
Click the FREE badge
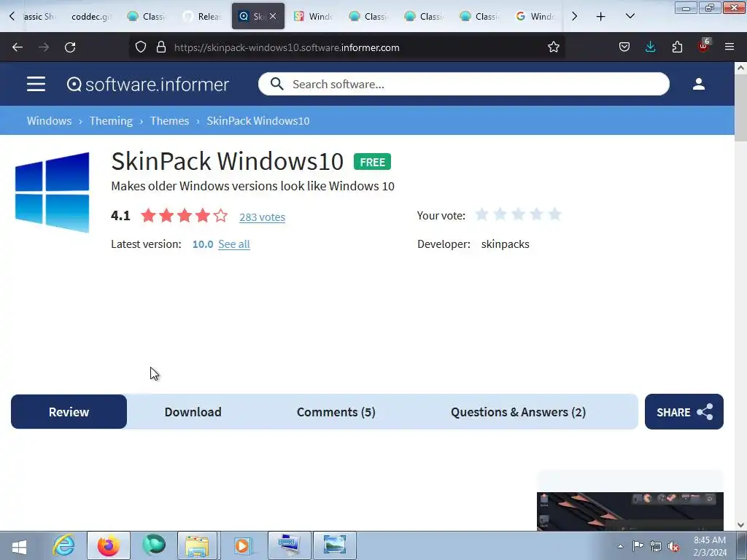coord(372,162)
